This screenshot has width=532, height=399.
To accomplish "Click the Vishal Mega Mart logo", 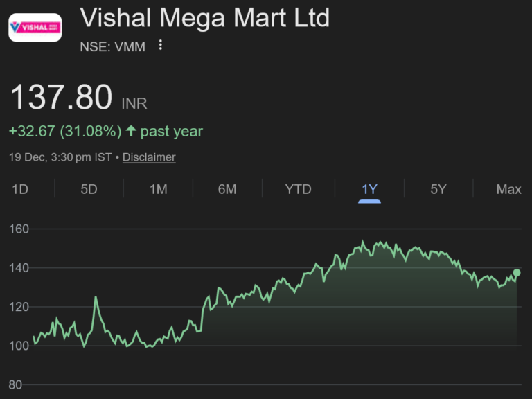I will coord(35,28).
